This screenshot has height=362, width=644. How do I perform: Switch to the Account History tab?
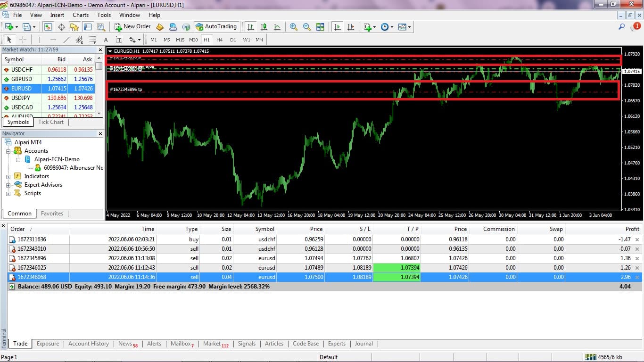coord(89,344)
